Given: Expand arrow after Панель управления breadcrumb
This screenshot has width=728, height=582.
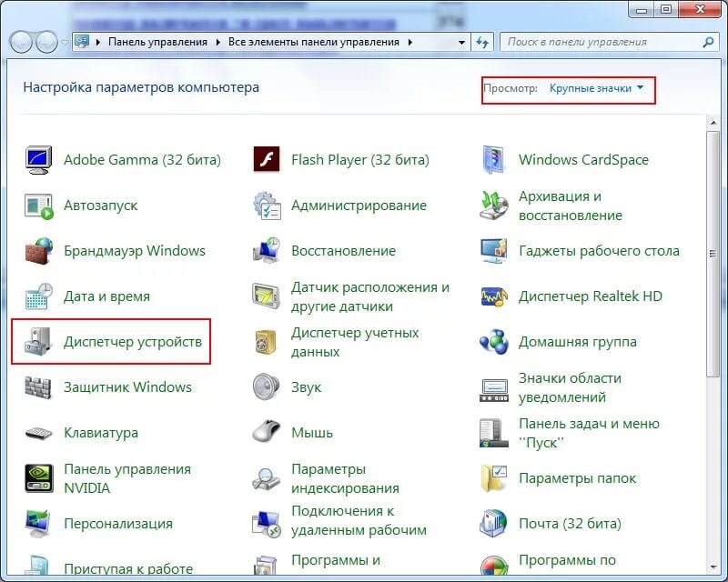Looking at the screenshot, I should pyautogui.click(x=217, y=42).
